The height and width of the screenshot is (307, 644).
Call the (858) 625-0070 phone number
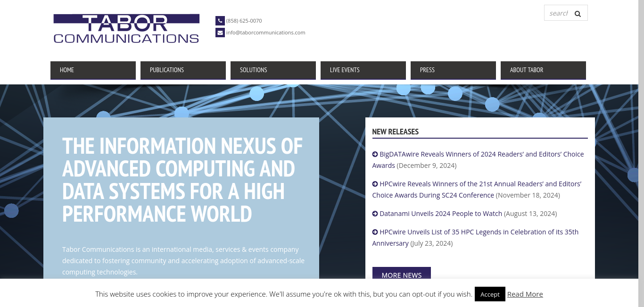click(244, 21)
